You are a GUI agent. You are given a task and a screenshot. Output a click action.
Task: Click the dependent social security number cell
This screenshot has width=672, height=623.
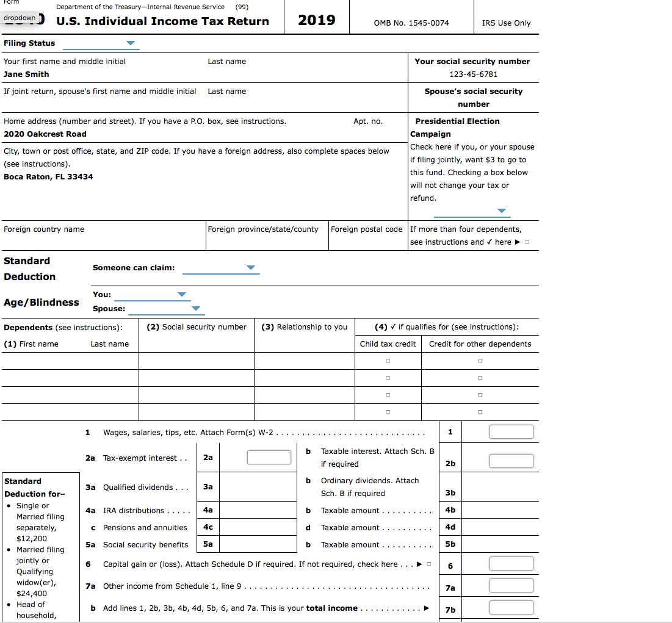point(196,361)
